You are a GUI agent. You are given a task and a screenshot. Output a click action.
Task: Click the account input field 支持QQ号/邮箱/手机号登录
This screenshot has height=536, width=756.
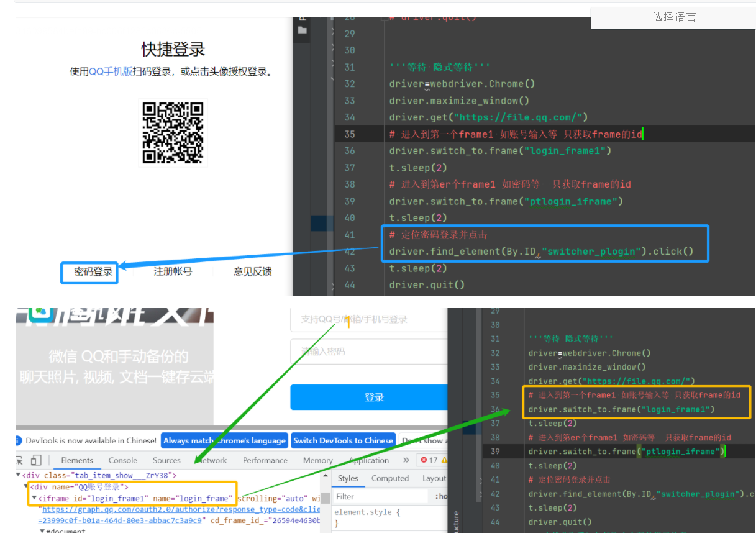pos(368,319)
